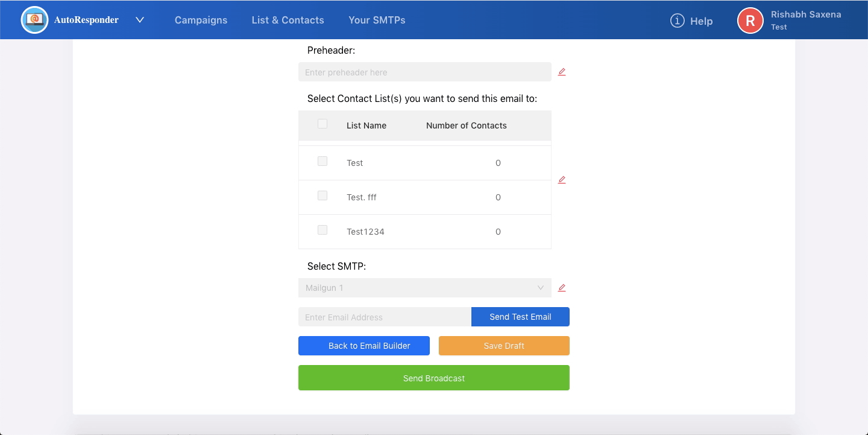
Task: Check the 'Test' contact list checkbox
Action: pos(322,162)
